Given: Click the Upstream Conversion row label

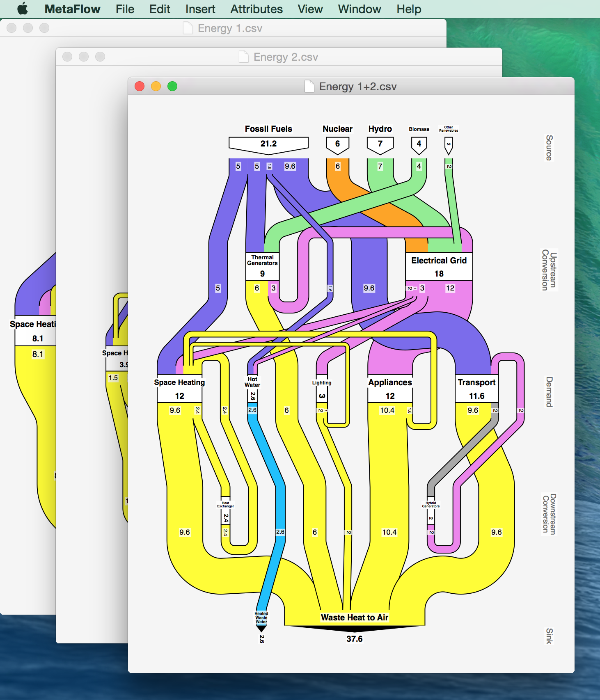Looking at the screenshot, I should (549, 270).
